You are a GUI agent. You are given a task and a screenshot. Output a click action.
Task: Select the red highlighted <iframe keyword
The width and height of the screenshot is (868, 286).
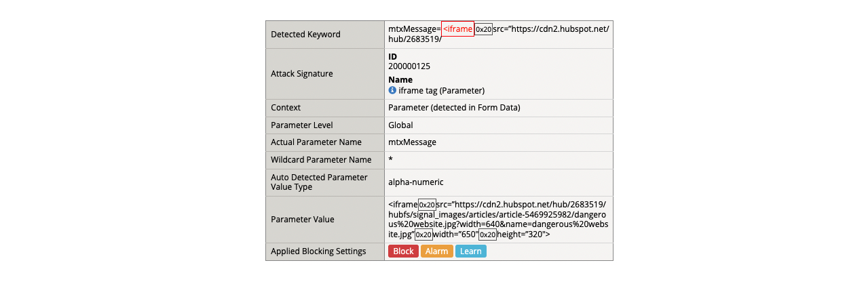pos(457,29)
